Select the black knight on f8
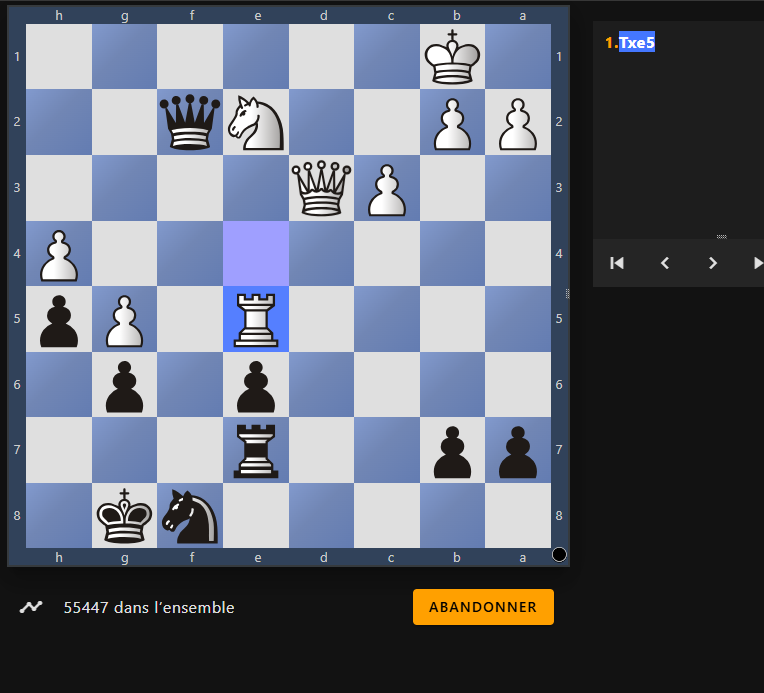764x693 pixels. (x=190, y=516)
